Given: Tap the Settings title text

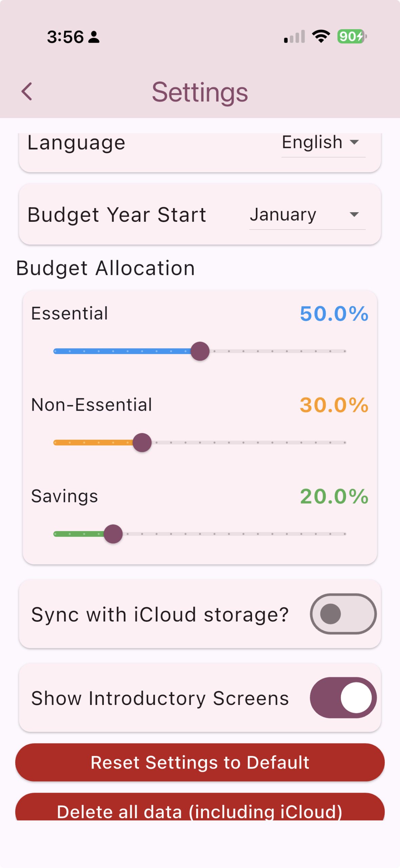Looking at the screenshot, I should [200, 92].
